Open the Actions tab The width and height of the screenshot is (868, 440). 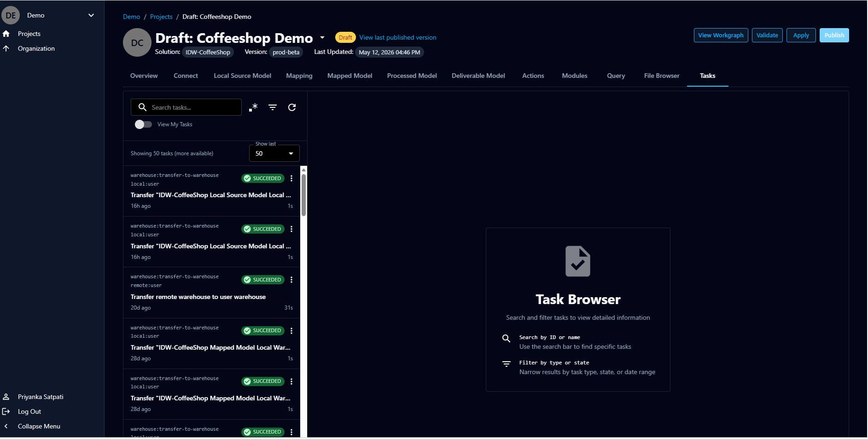pos(533,76)
